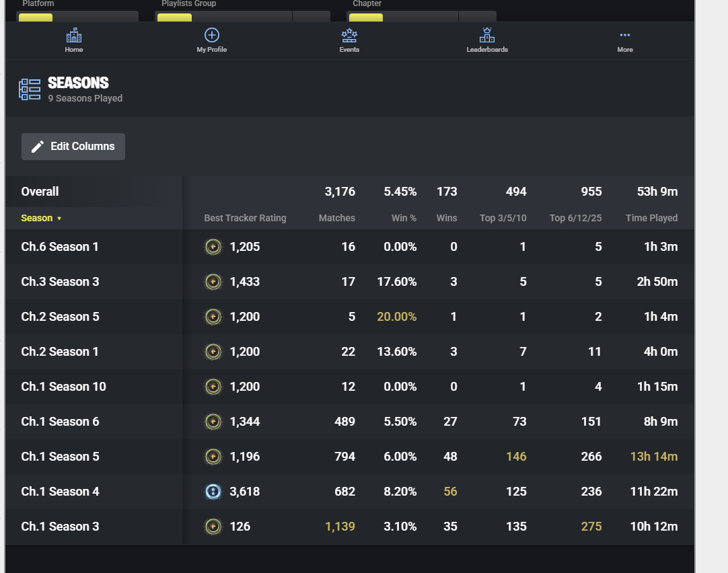The image size is (728, 573).
Task: Click tracker rating badge for Ch.6 Season 1
Action: pos(213,247)
